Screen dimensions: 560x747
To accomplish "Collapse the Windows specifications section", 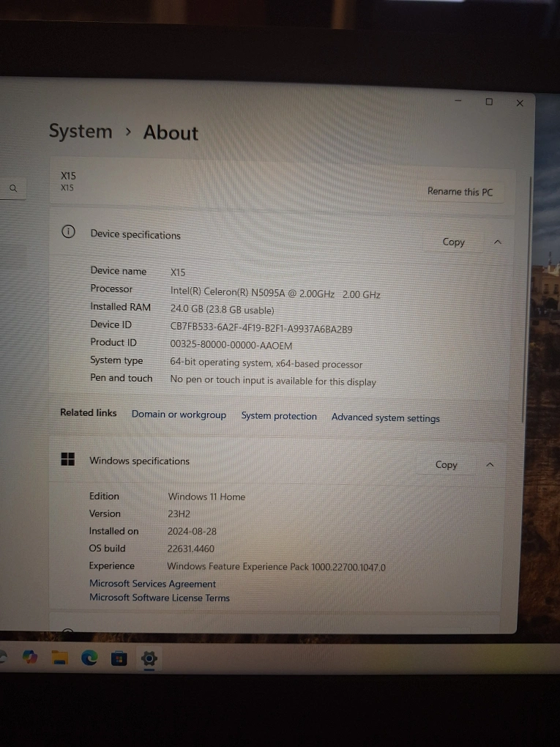I will point(490,464).
